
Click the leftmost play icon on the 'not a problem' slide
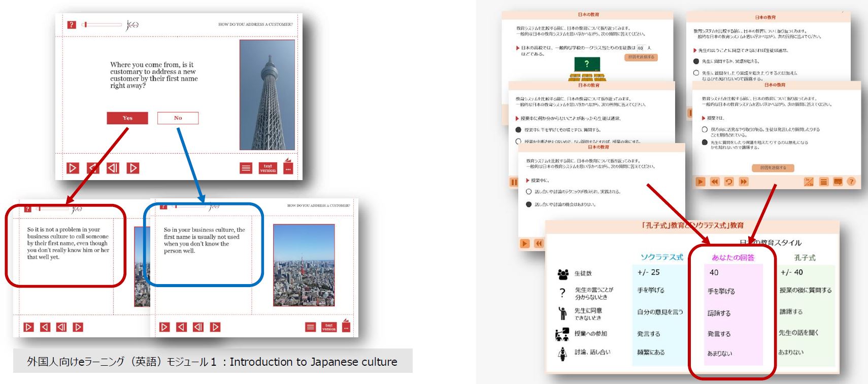point(29,327)
